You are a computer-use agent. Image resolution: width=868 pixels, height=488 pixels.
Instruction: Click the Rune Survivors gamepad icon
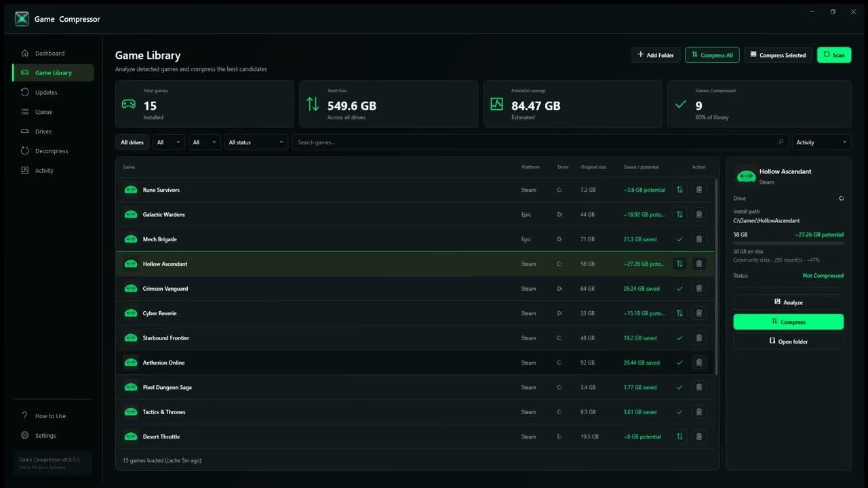pos(131,190)
